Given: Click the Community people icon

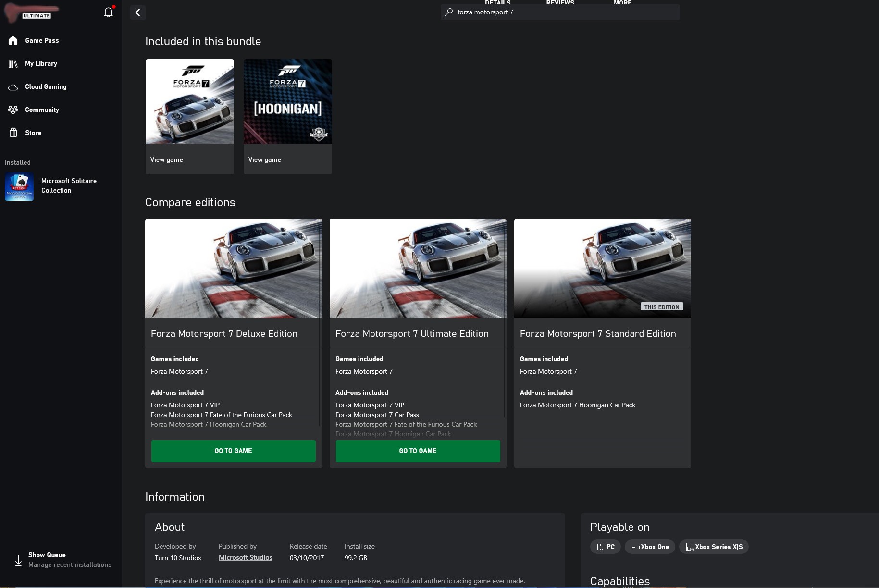Looking at the screenshot, I should 13,110.
